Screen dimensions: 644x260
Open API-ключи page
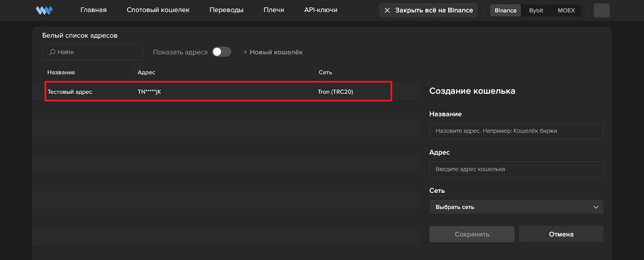click(321, 10)
